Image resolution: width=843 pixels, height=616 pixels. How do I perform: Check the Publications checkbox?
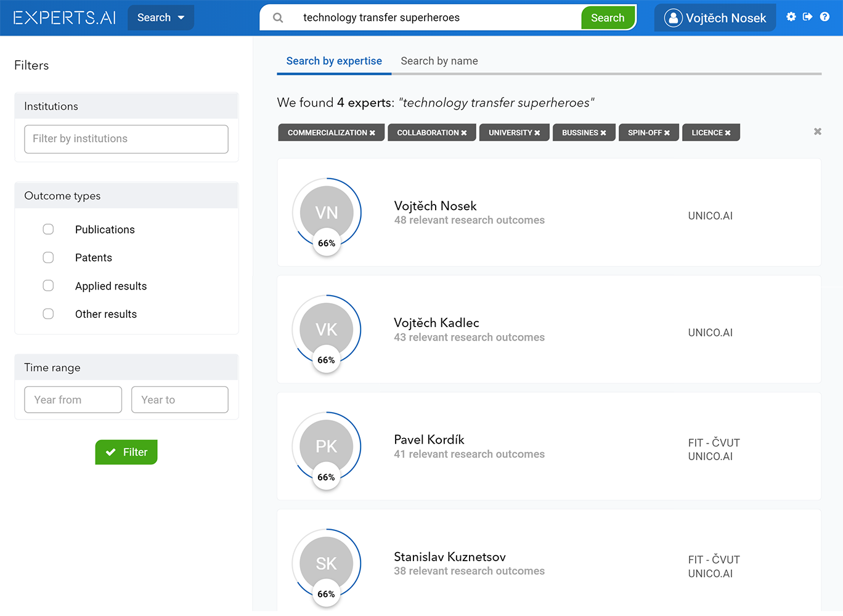pyautogui.click(x=48, y=229)
